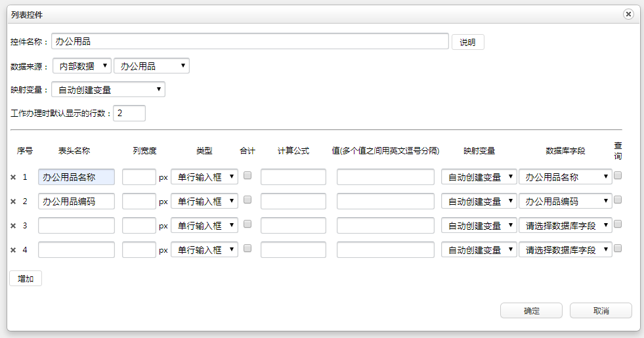Tick the 查询 checkbox in row 4
Screen dimensions: 644x338
(618, 248)
